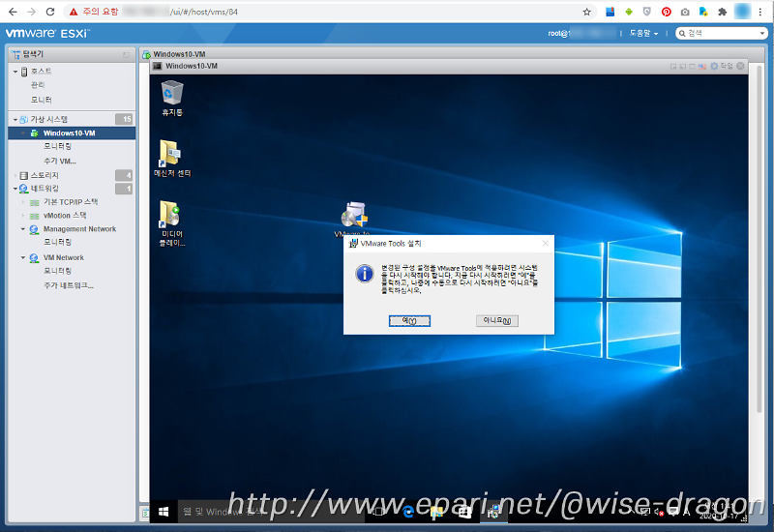The image size is (774, 532).
Task: Click the Management Network port group icon
Action: point(34,229)
